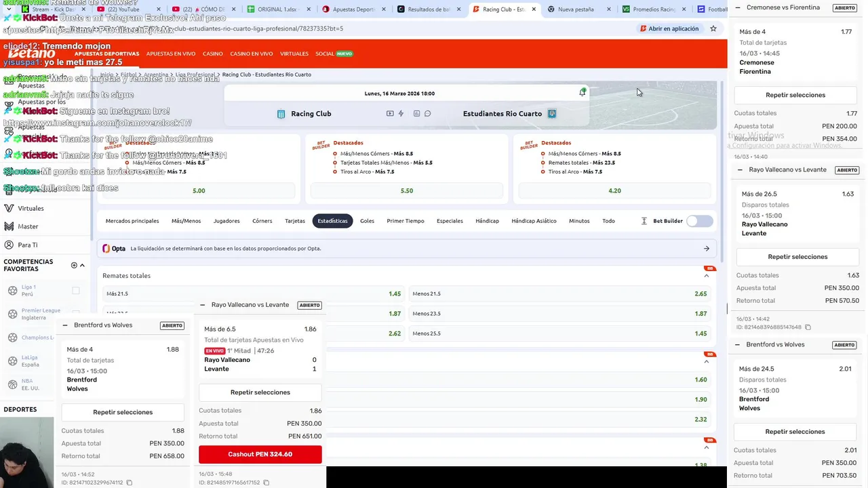This screenshot has width=868, height=488.
Task: Click the Bet Builder sort icon
Action: click(644, 221)
